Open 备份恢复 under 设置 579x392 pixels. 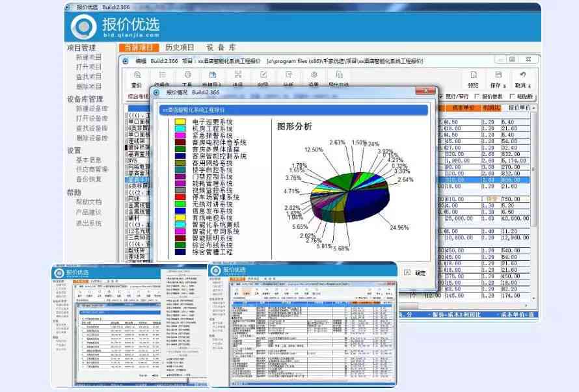(x=88, y=179)
